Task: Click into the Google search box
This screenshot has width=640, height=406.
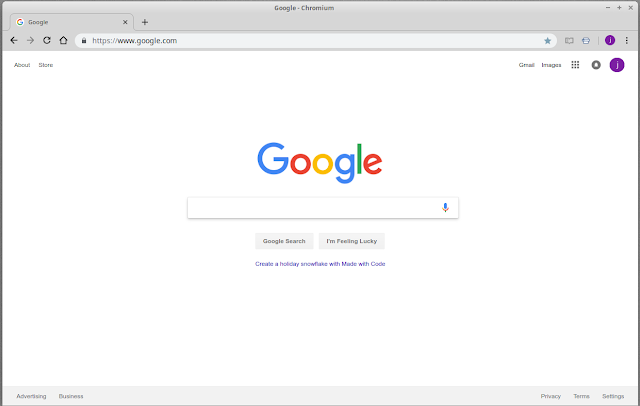Action: (322, 208)
